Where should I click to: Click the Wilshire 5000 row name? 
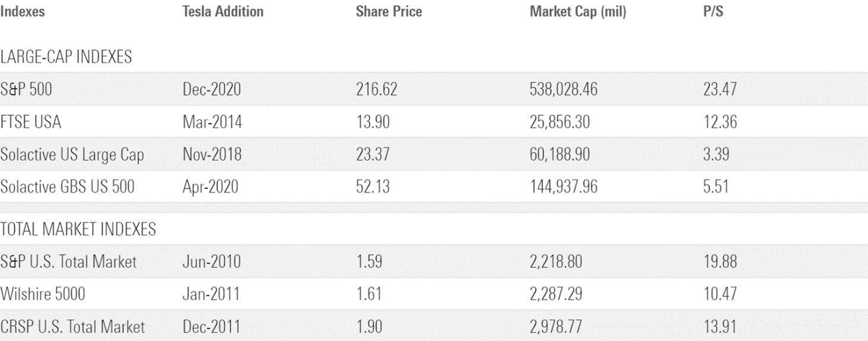pyautogui.click(x=43, y=293)
